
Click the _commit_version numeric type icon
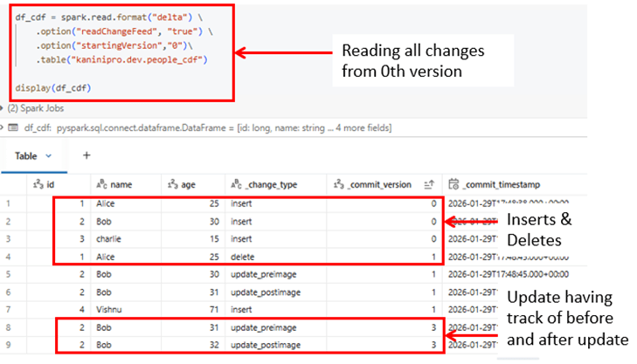[x=339, y=184]
